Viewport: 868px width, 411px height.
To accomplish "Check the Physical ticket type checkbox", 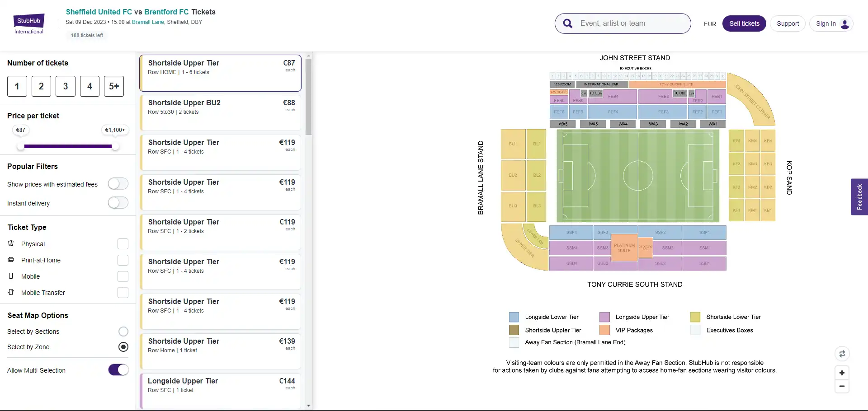I will pyautogui.click(x=123, y=243).
